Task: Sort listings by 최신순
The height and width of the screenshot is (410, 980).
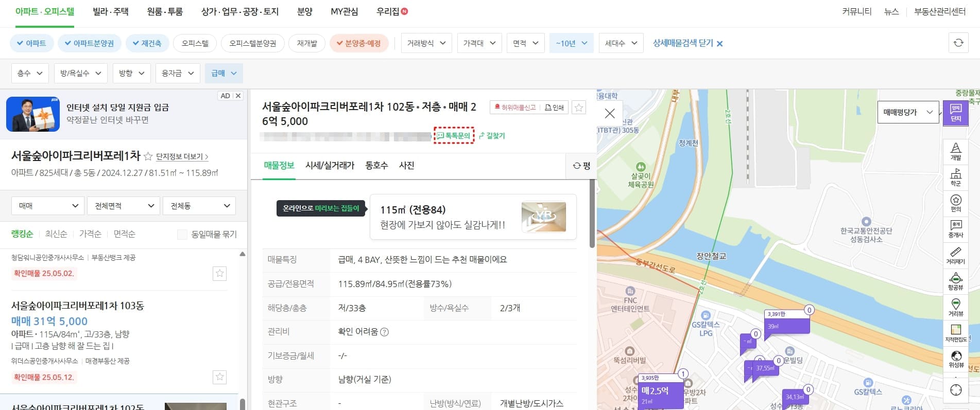Action: click(56, 234)
